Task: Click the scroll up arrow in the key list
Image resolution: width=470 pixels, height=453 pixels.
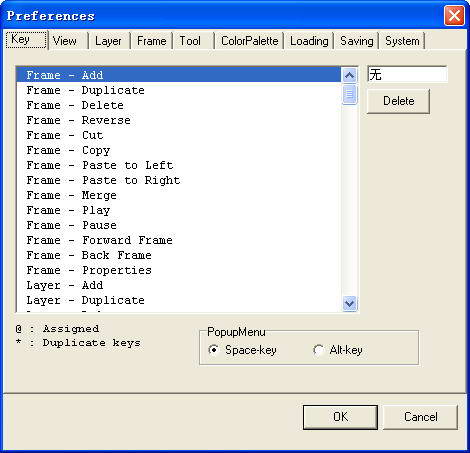Action: pyautogui.click(x=349, y=75)
